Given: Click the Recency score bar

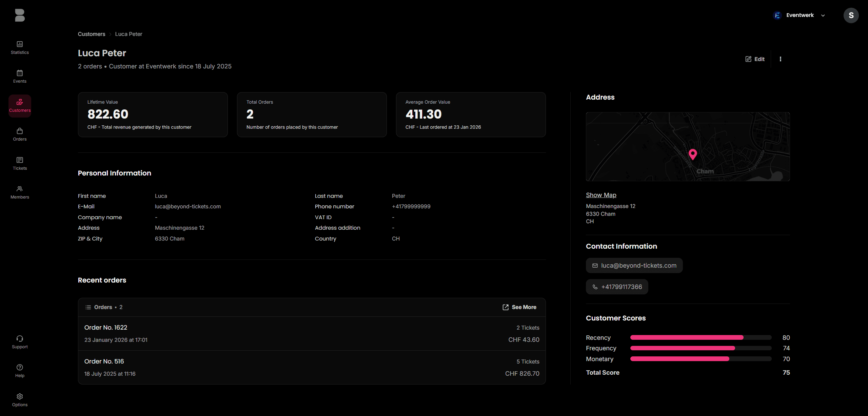Looking at the screenshot, I should point(701,337).
